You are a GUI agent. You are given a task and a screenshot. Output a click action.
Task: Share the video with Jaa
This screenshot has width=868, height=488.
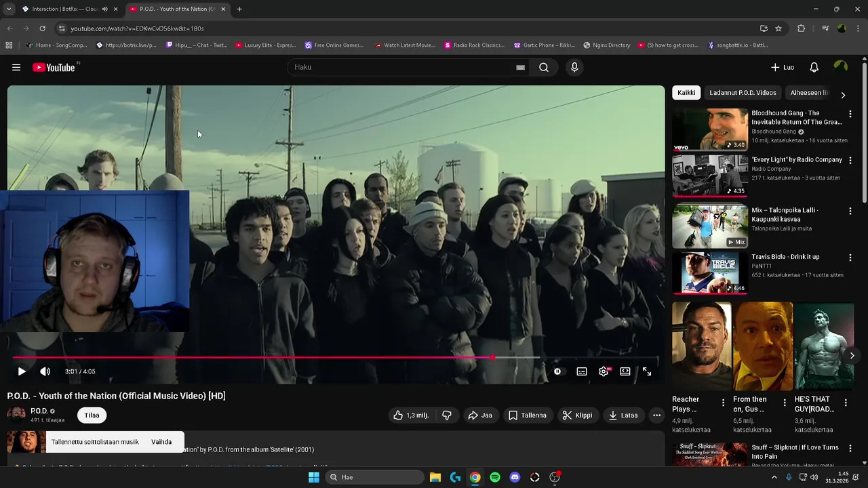coord(480,415)
